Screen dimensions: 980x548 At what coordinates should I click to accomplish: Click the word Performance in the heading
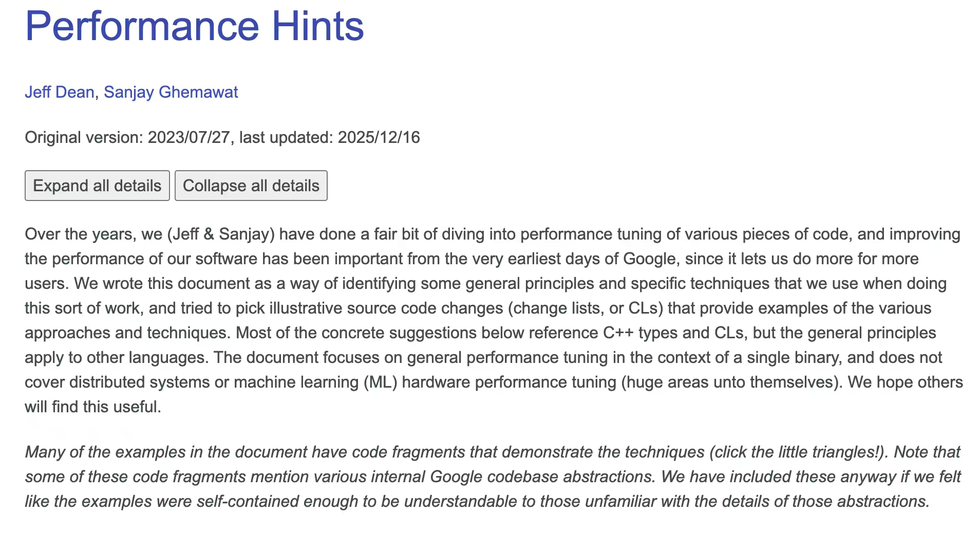pos(142,26)
